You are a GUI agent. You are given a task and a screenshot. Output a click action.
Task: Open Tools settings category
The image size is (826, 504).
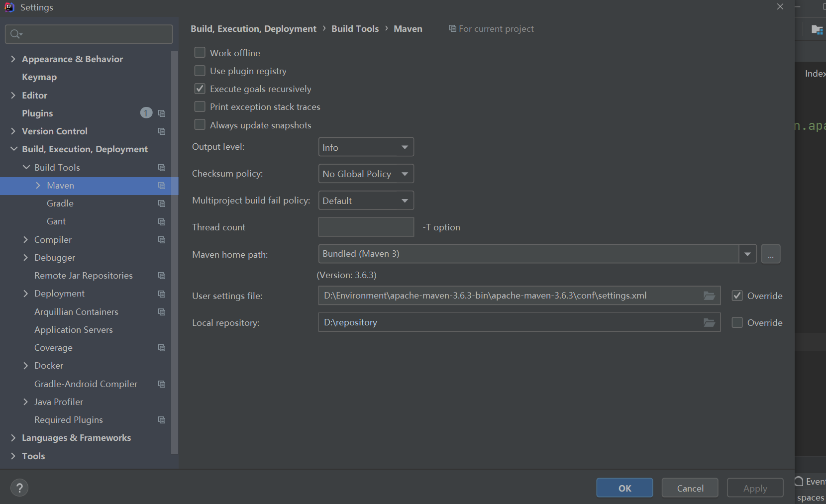point(33,456)
